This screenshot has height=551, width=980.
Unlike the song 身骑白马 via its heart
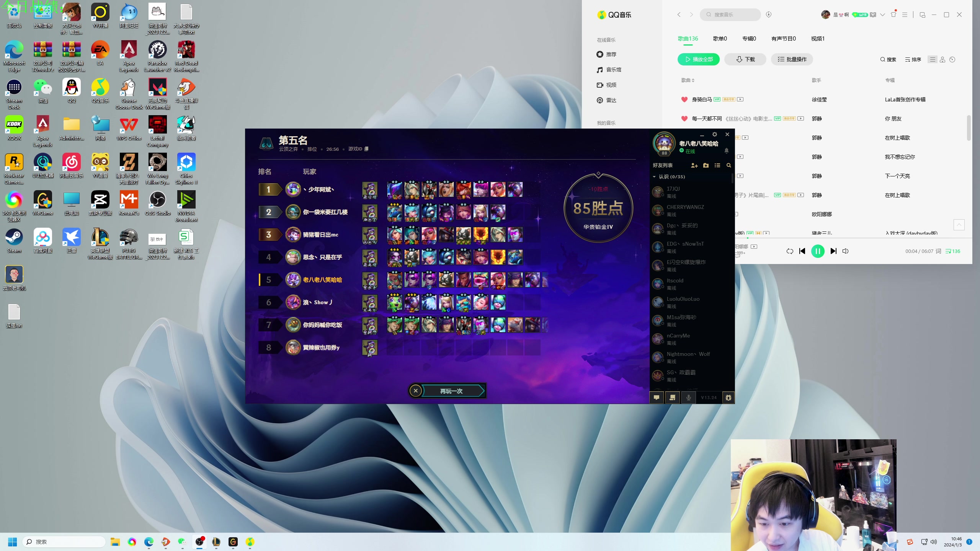coord(684,99)
